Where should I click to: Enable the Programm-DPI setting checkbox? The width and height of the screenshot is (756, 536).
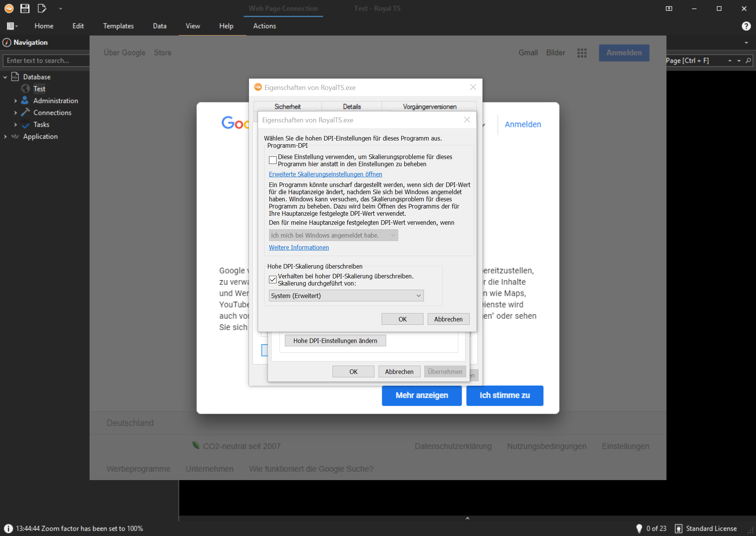pos(273,160)
